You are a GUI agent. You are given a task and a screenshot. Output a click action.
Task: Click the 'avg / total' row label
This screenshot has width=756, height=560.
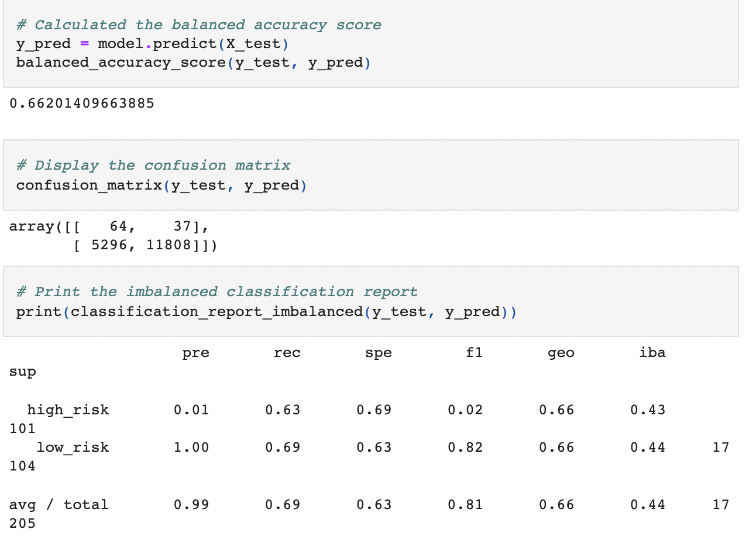(x=59, y=505)
